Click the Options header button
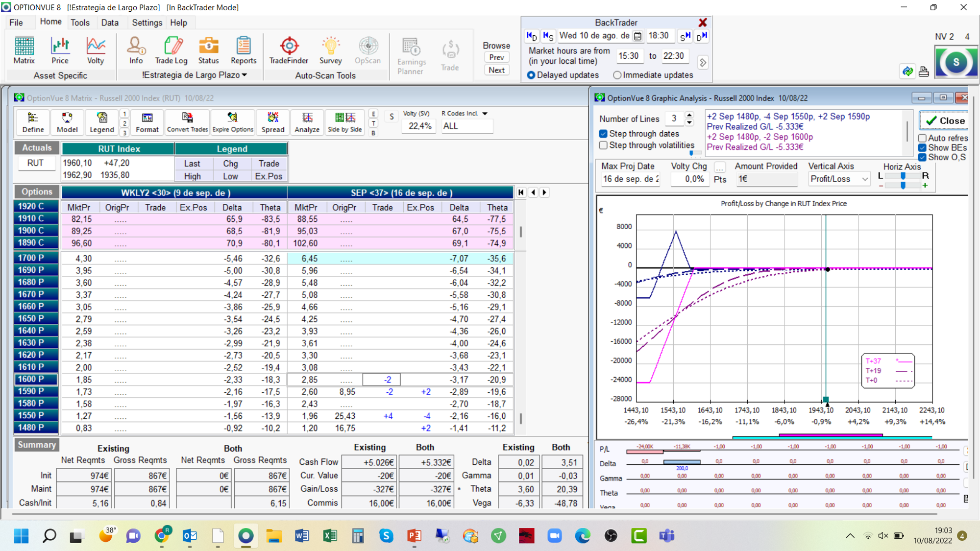This screenshot has width=980, height=551. point(37,192)
